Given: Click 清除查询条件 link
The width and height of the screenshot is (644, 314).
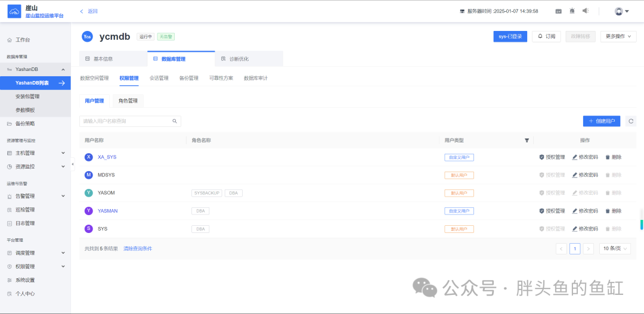Looking at the screenshot, I should point(138,248).
